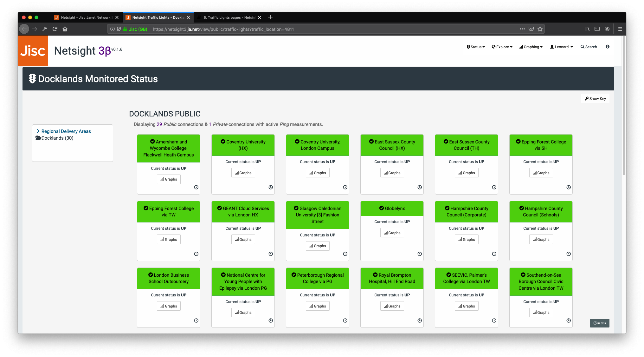
Task: Open Graphs for SEEVIC, Palmer's College
Action: click(x=467, y=306)
